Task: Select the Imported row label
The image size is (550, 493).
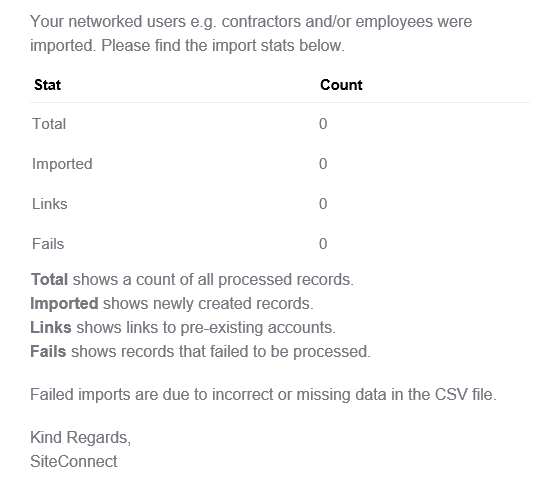Action: (x=62, y=164)
